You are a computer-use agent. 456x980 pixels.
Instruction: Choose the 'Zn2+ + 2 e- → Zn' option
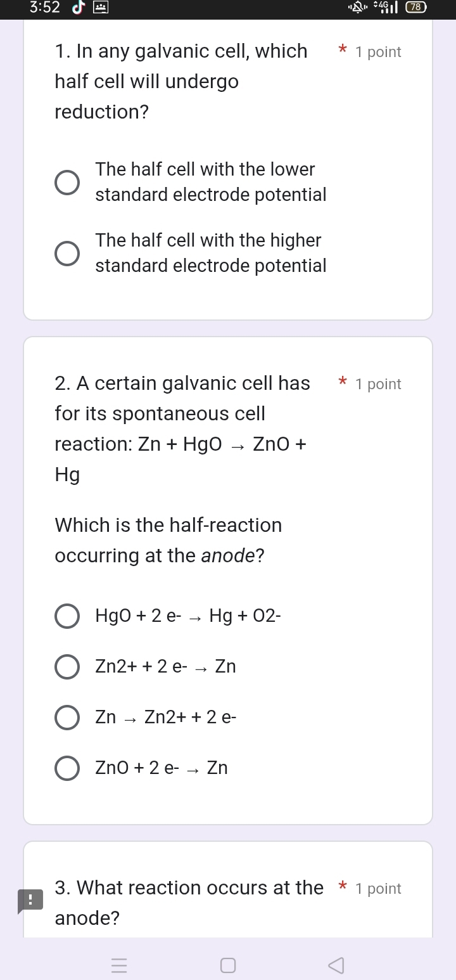pos(67,667)
